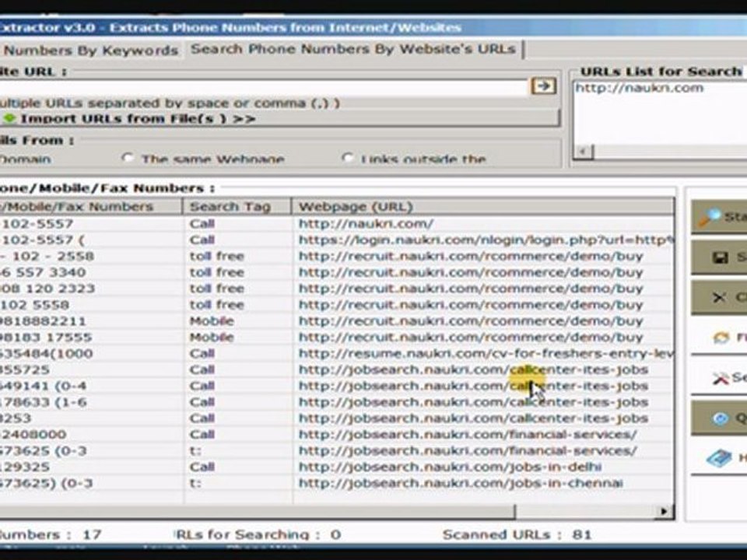
Task: Click the blue round Q button icon
Action: tap(721, 418)
